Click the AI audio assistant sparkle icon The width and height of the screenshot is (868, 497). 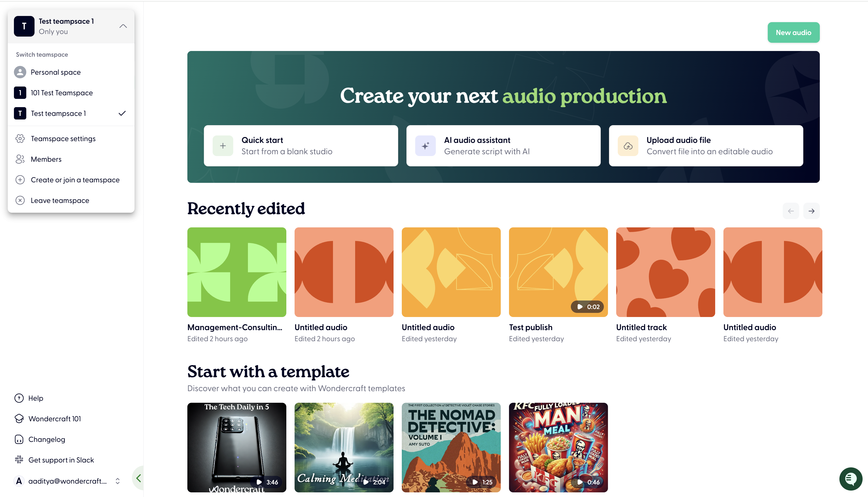[x=425, y=146]
